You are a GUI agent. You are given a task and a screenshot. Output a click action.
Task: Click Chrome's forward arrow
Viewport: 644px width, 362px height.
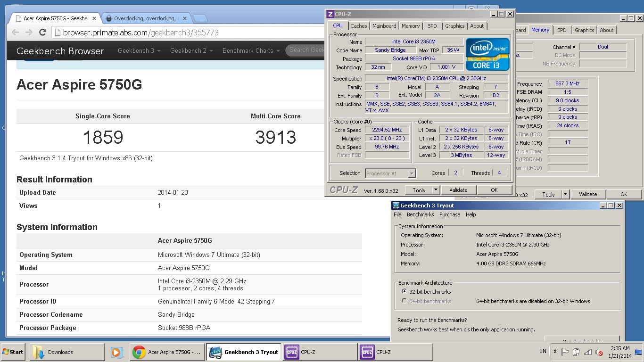click(29, 33)
